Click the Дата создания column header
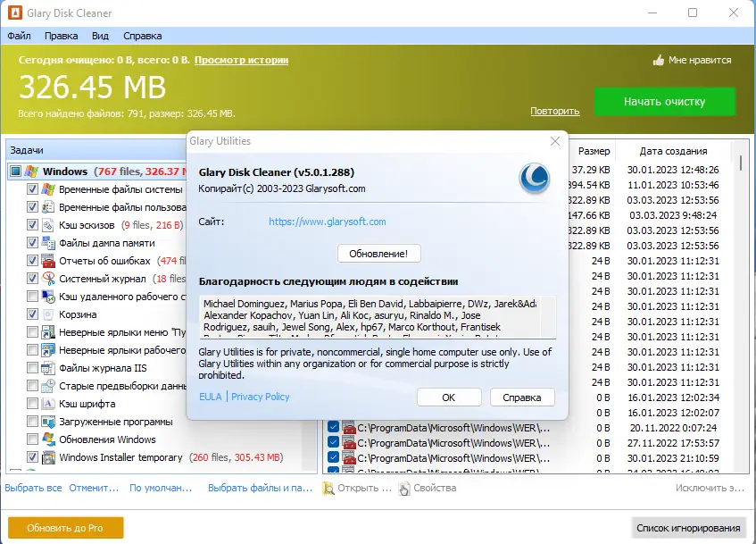This screenshot has height=544, width=756. 674,151
